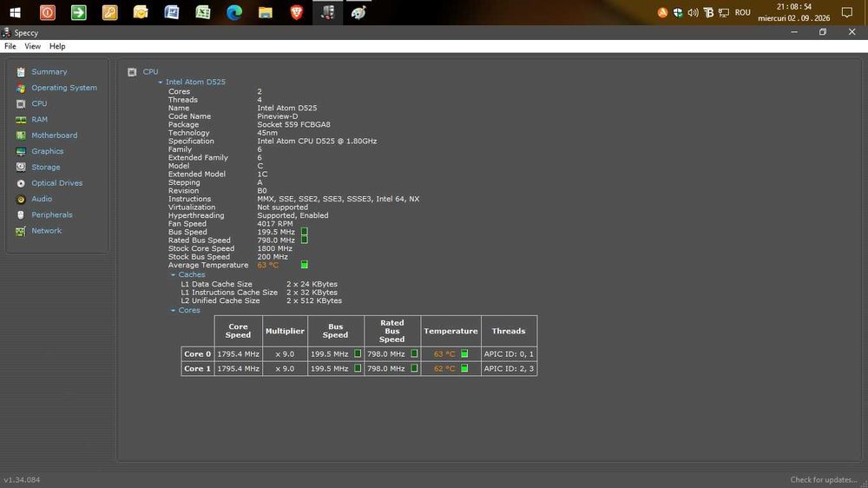Launch Excel from the taskbar
Viewport: 868px width, 488px height.
pos(202,12)
